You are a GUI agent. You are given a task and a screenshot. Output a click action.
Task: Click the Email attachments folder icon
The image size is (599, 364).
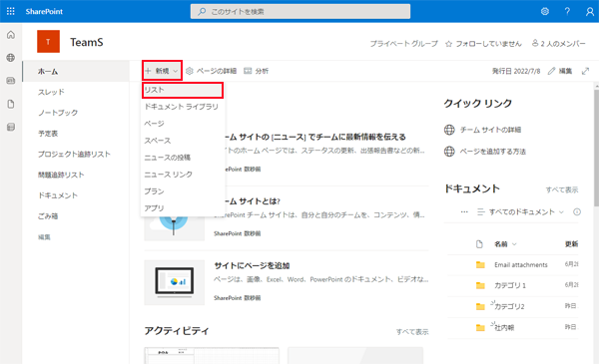point(480,265)
